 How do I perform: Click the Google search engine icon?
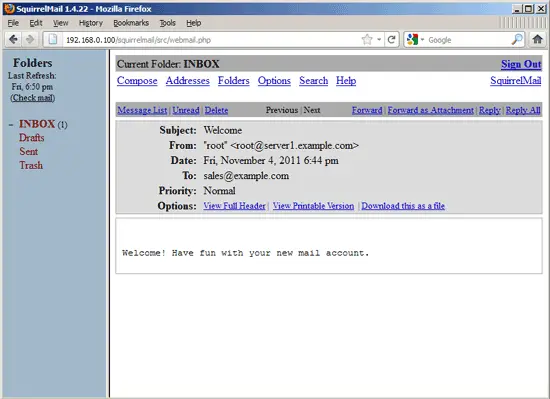[412, 39]
